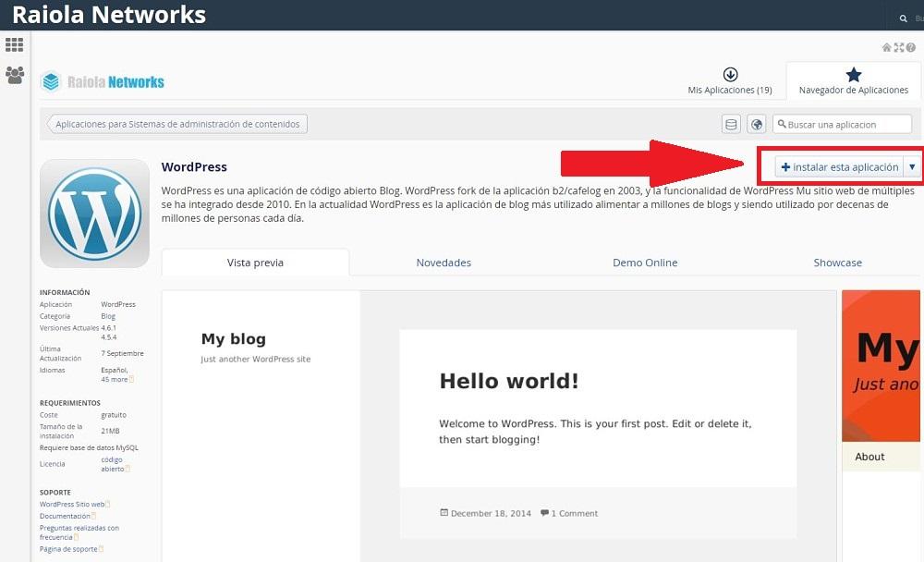
Task: Select the globe language icon
Action: [757, 122]
